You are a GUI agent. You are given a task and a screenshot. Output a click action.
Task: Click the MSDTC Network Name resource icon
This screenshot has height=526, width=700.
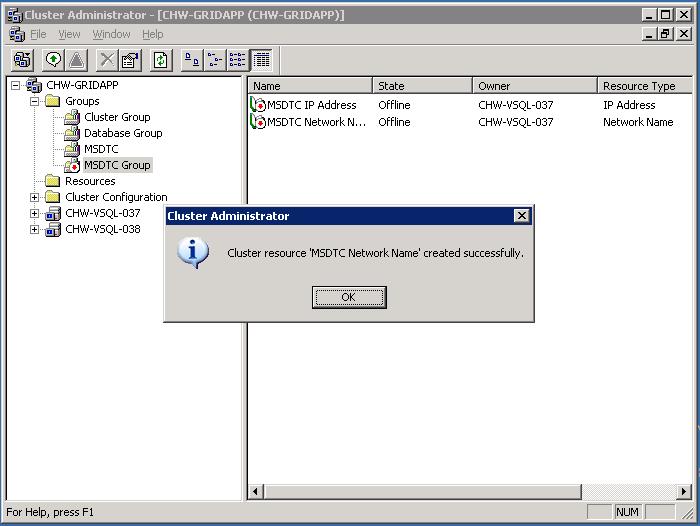(258, 122)
